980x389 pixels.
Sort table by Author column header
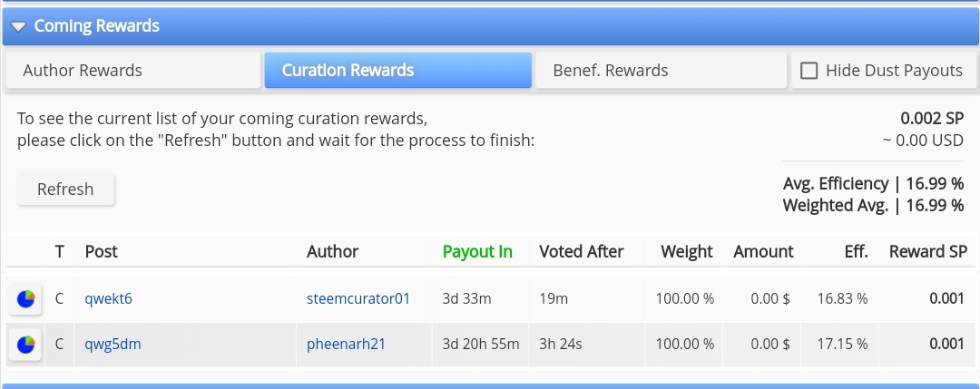(332, 252)
